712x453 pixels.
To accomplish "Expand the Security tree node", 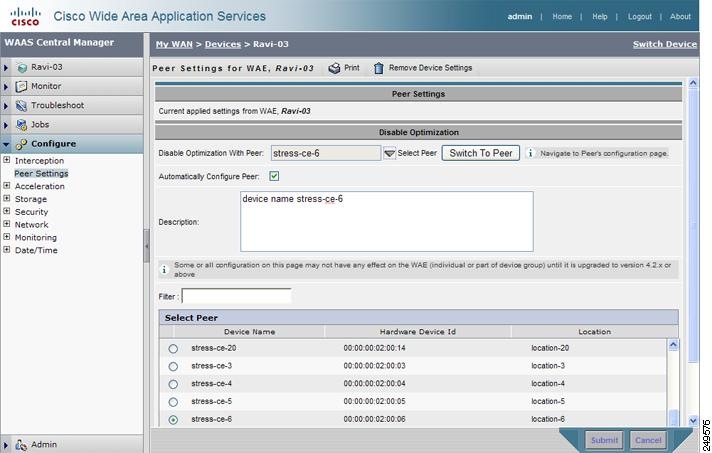I will click(x=7, y=211).
